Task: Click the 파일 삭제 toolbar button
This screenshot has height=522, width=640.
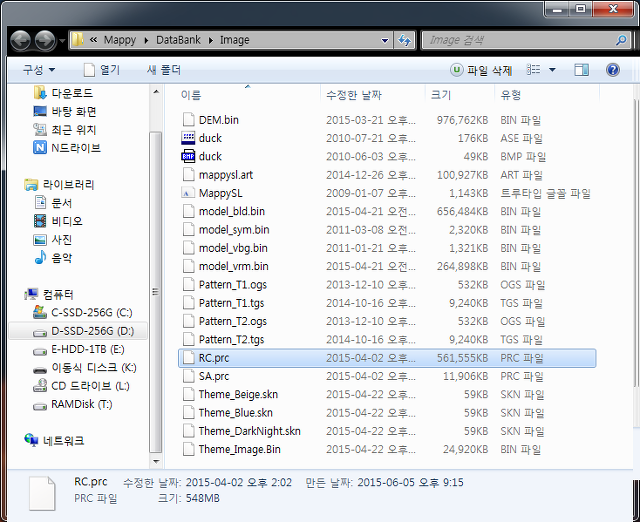Action: [x=481, y=70]
